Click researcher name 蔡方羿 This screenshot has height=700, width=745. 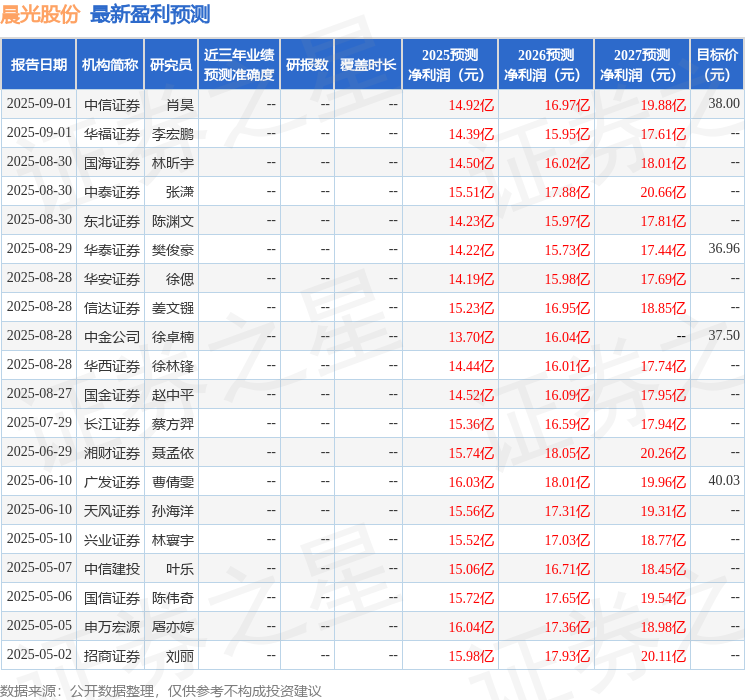(173, 424)
